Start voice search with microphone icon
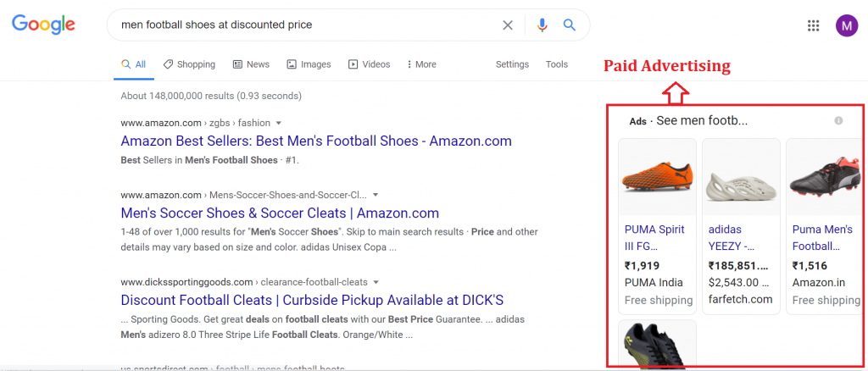 tap(542, 25)
